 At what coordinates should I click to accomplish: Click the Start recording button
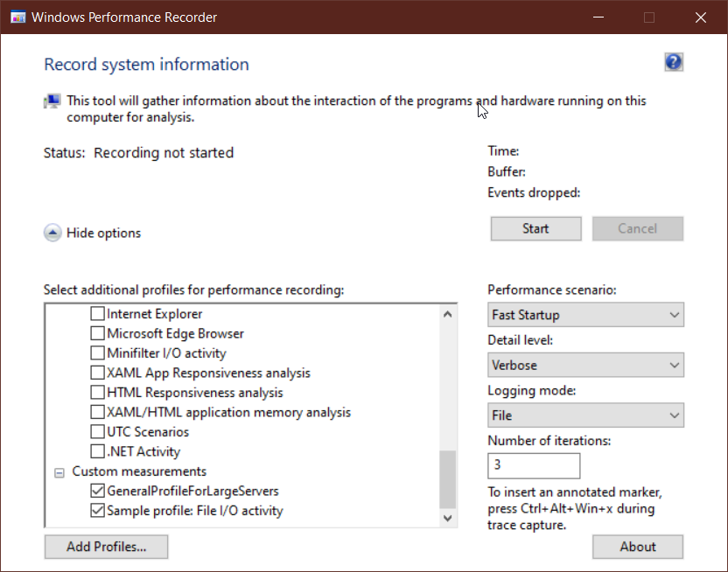pos(535,228)
